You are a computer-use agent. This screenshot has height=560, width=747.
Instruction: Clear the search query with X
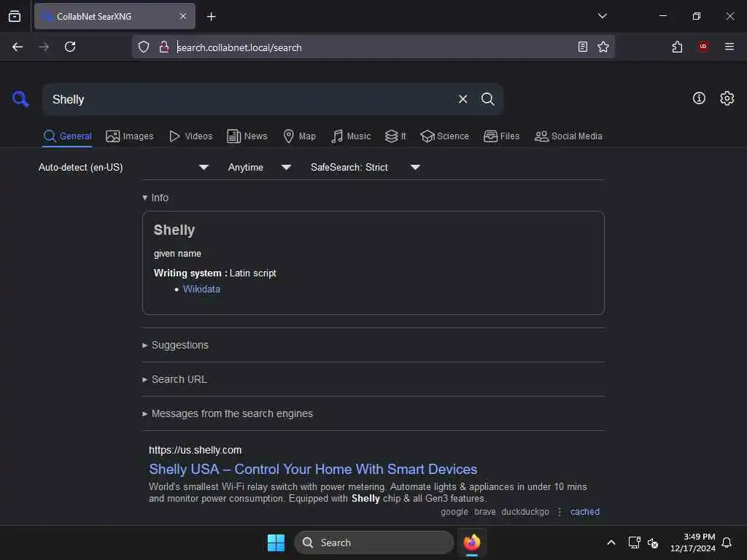(462, 99)
